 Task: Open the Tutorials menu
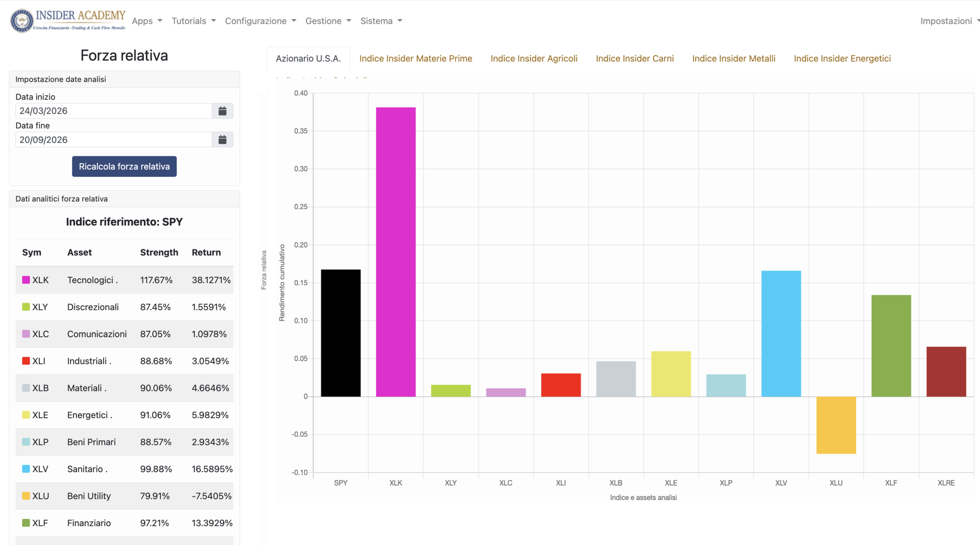coord(194,21)
